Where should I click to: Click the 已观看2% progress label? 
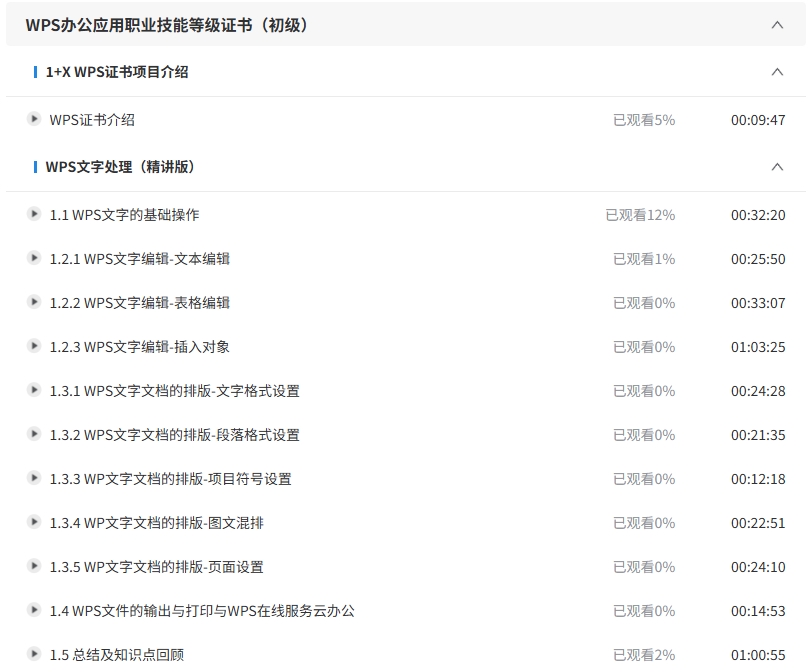[644, 655]
